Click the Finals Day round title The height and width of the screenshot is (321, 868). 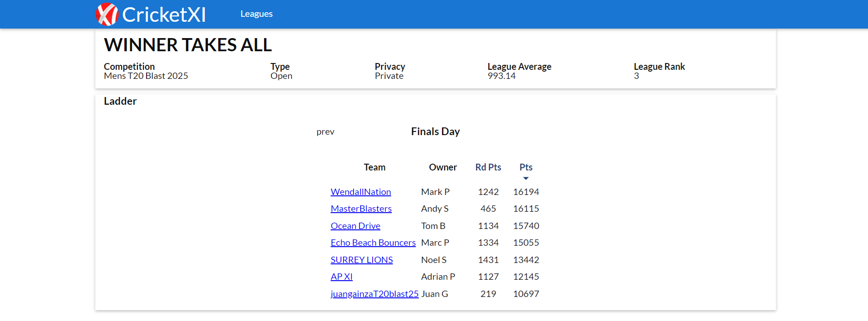pos(435,131)
